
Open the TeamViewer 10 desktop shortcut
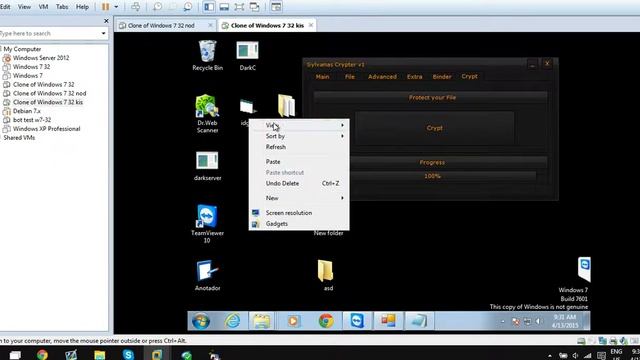tap(207, 223)
